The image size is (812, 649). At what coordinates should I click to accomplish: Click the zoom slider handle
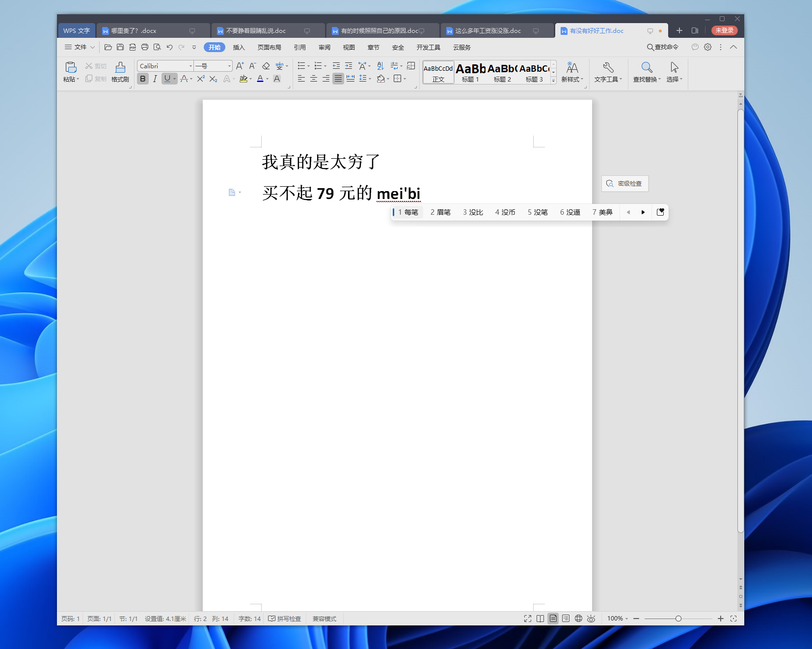click(678, 619)
